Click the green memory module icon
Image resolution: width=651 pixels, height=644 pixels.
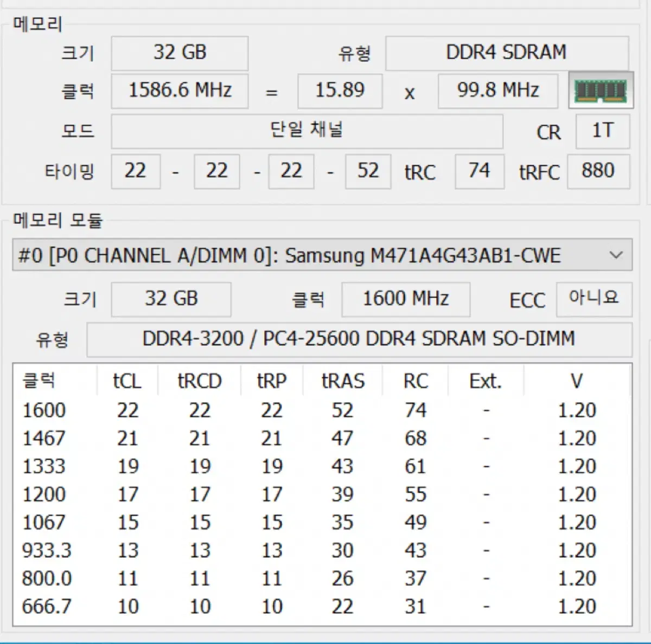coord(601,90)
